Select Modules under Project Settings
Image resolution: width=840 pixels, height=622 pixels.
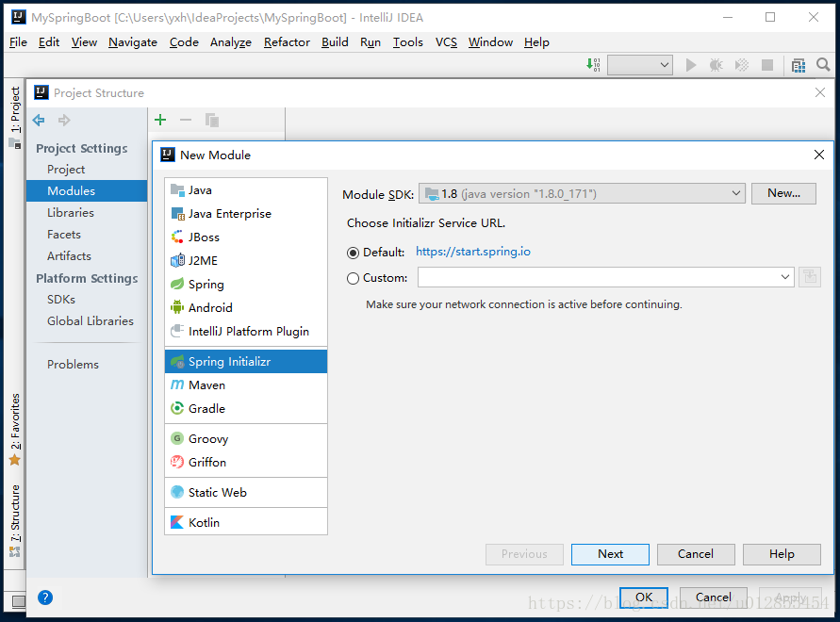[87, 190]
